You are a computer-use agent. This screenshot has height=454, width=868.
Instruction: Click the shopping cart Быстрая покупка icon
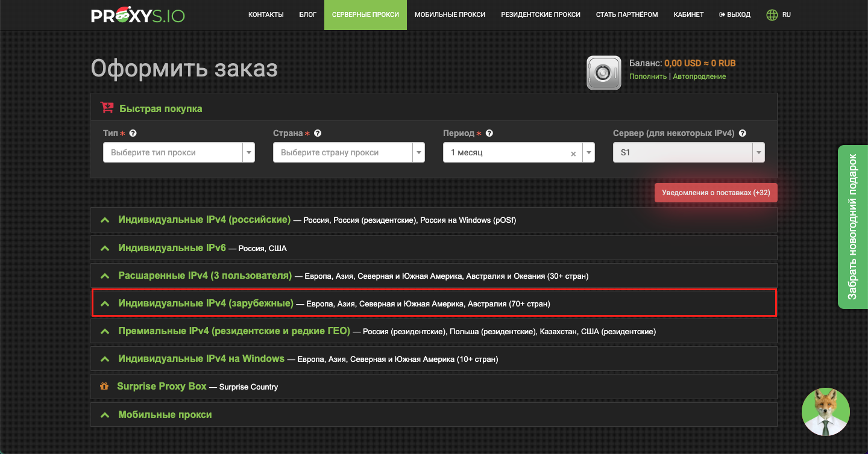[107, 108]
